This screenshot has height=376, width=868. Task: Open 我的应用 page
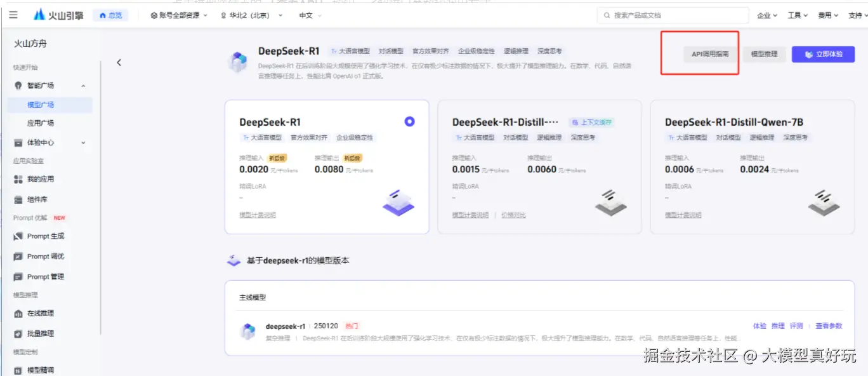click(x=41, y=180)
